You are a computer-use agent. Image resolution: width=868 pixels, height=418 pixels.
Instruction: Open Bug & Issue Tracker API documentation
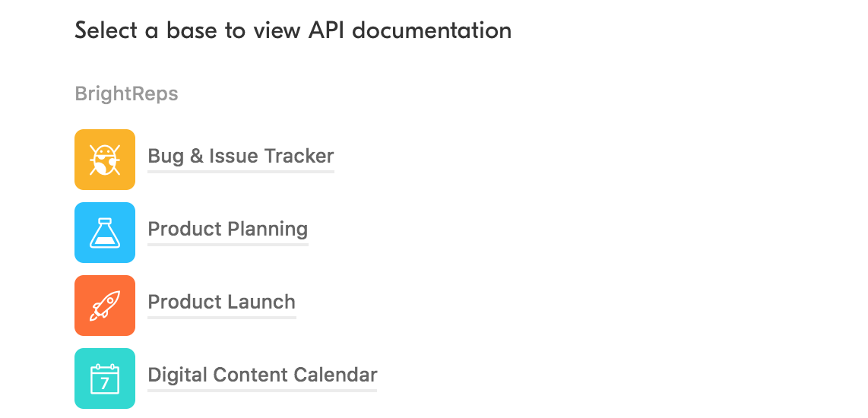pyautogui.click(x=241, y=157)
